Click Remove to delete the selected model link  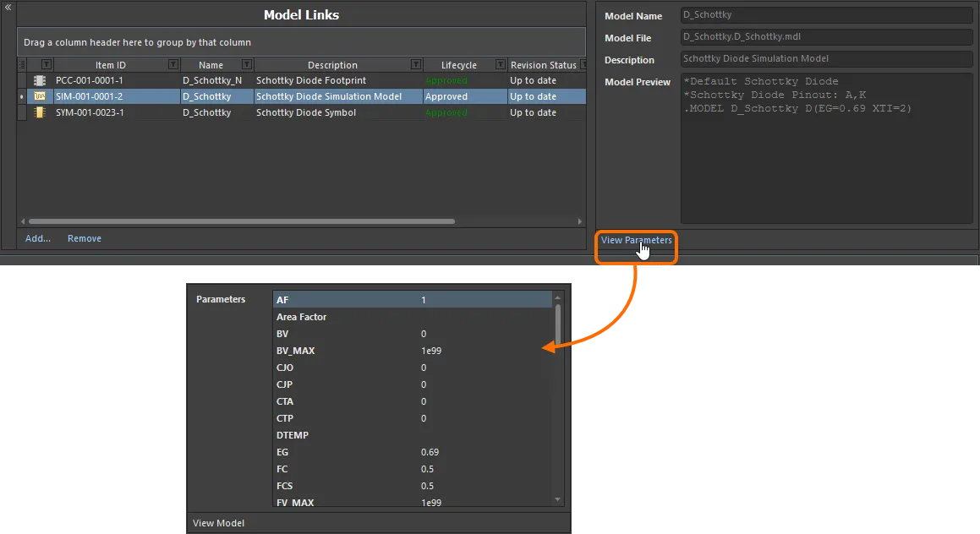click(84, 238)
